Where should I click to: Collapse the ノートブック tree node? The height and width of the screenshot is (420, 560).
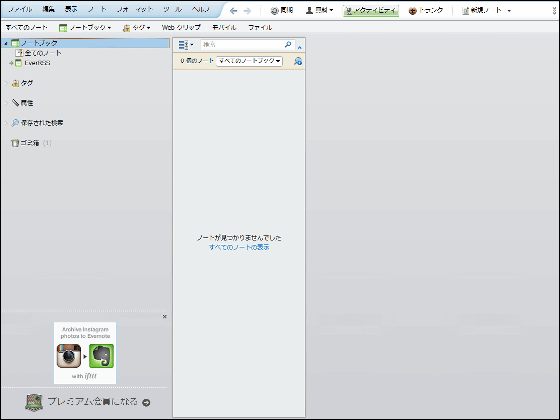point(6,43)
